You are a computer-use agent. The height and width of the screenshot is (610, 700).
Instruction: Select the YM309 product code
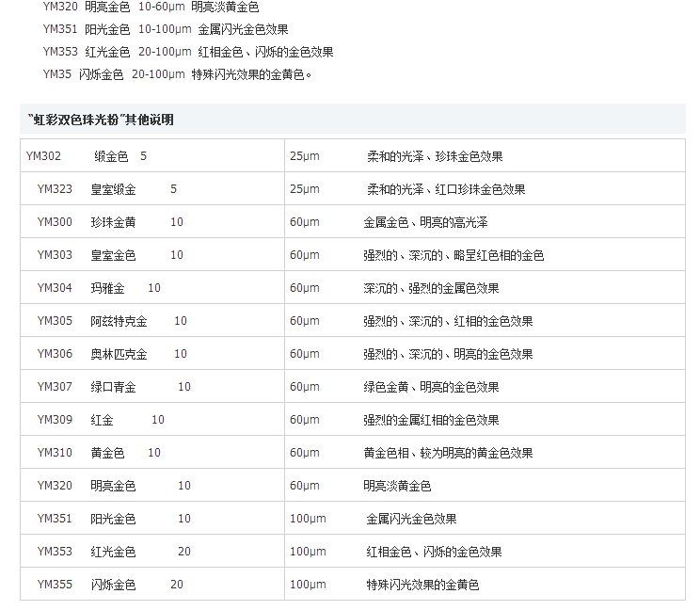[55, 420]
